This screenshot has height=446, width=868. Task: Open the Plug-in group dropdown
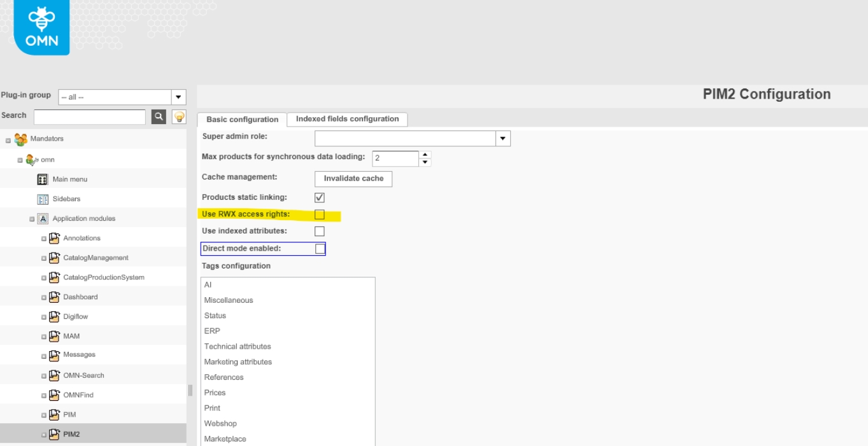179,97
